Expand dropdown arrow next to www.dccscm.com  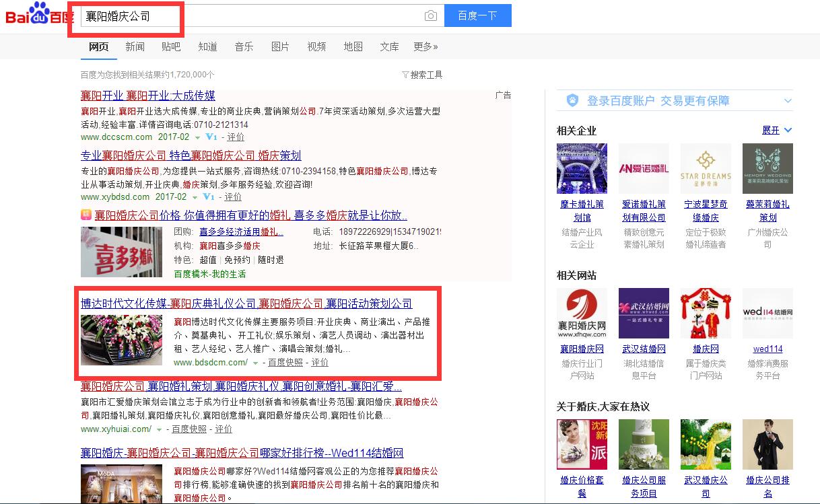pos(198,137)
